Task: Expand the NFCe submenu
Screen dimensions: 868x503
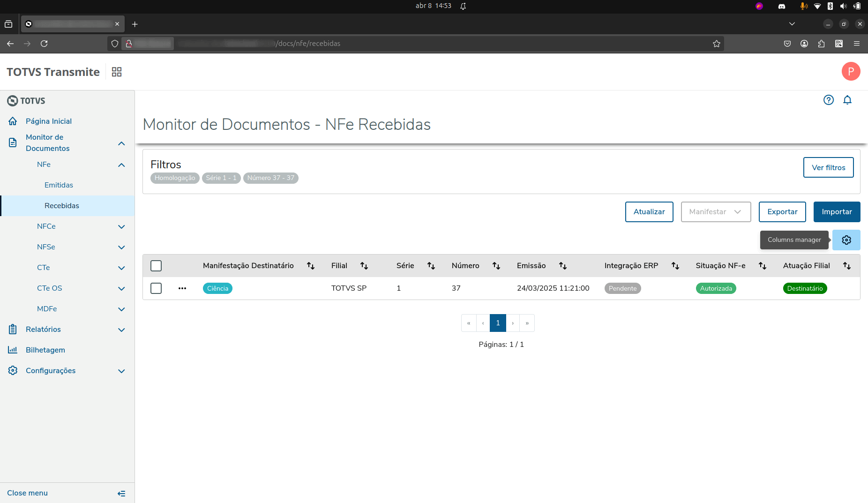Action: click(121, 226)
